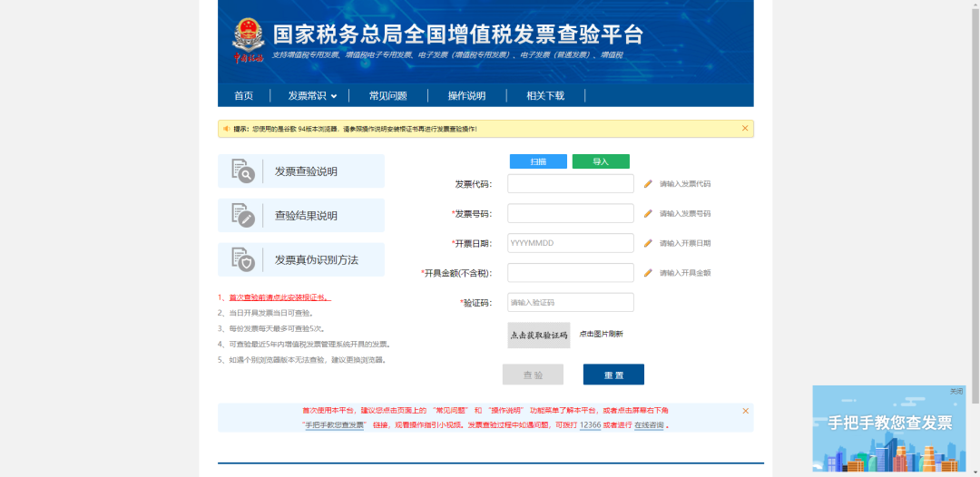This screenshot has height=477, width=980.
Task: Click pencil icon beside 请输入开票日期
Action: (x=648, y=243)
